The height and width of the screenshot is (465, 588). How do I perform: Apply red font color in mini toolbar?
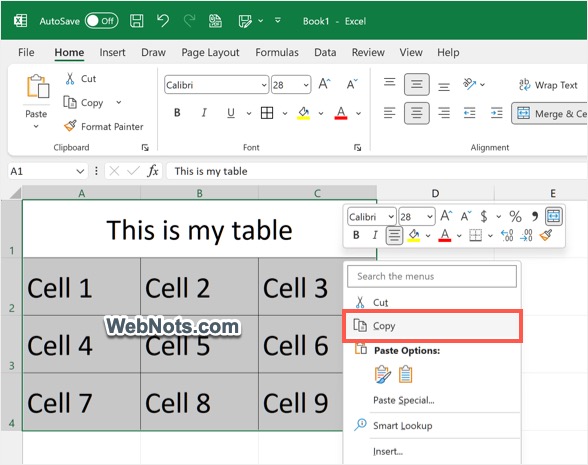click(445, 235)
